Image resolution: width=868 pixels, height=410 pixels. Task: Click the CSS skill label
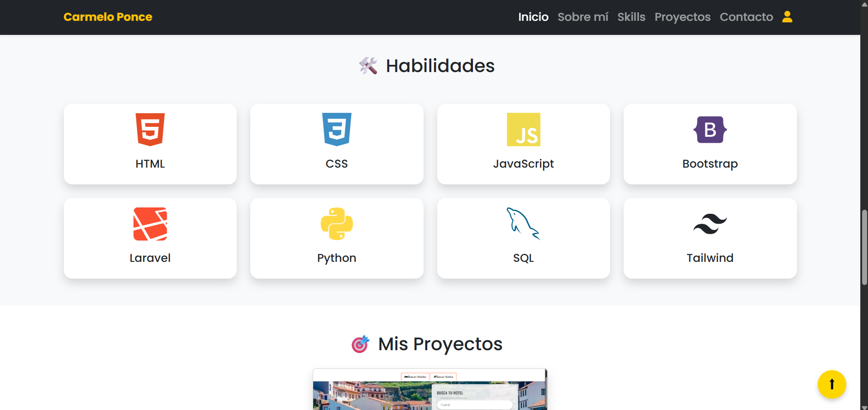pos(337,164)
